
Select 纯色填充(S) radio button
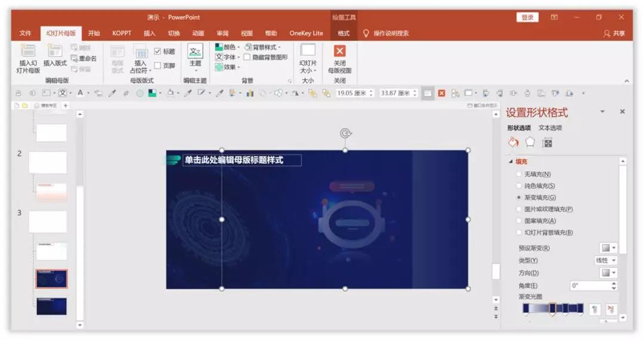(x=519, y=186)
